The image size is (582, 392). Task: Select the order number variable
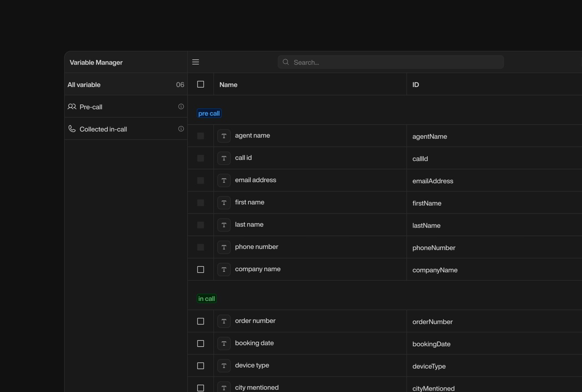(255, 321)
